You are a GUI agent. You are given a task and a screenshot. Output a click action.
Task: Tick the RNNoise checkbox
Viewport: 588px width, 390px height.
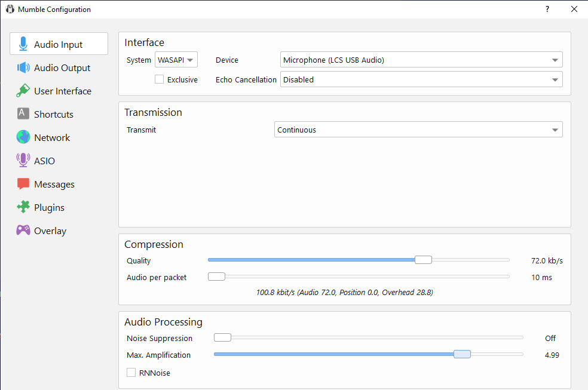(131, 373)
